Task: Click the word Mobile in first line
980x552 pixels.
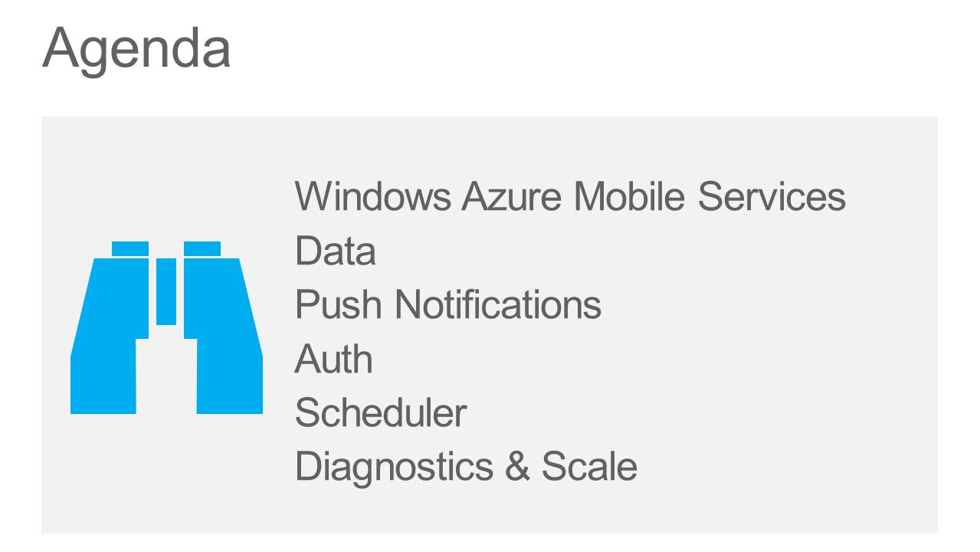Action: pyautogui.click(x=629, y=196)
